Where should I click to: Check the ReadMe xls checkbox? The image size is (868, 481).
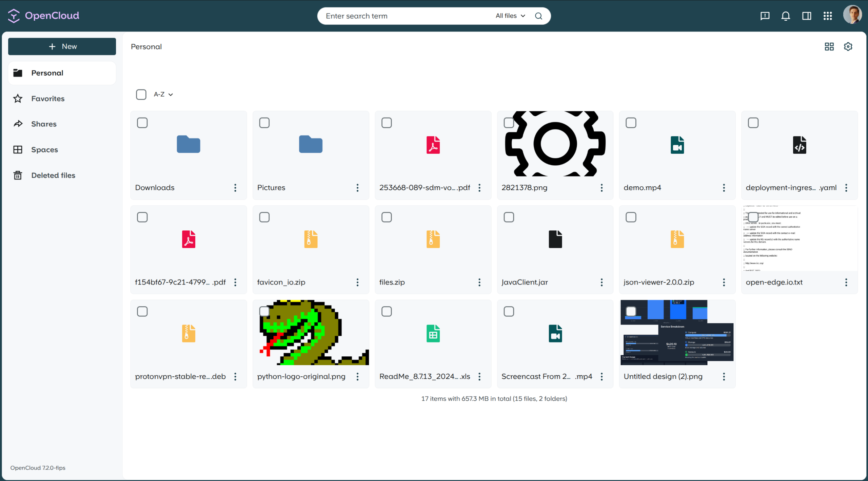pos(387,311)
